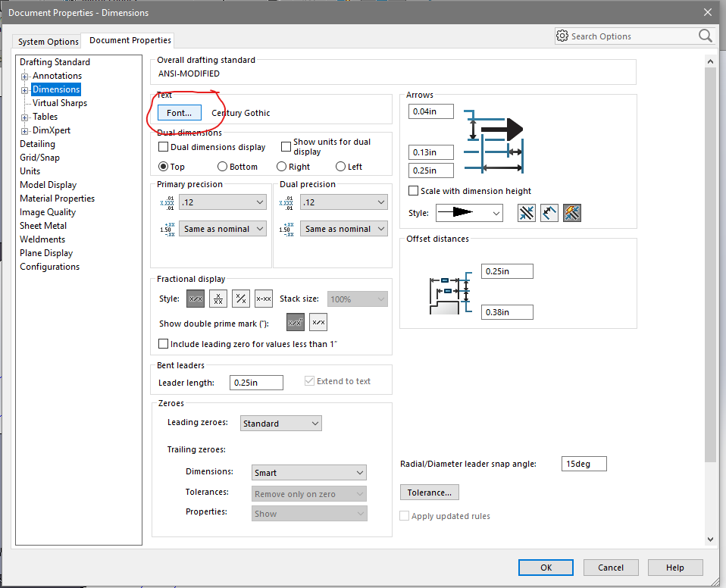The height and width of the screenshot is (588, 726).
Task: Choose the x-xx linear fraction style icon
Action: pyautogui.click(x=264, y=299)
